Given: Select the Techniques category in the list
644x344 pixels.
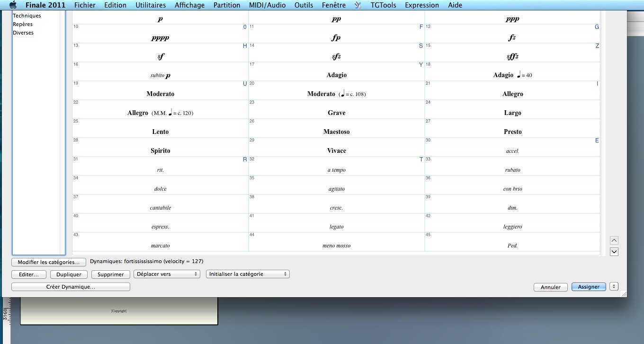Looking at the screenshot, I should tap(27, 16).
